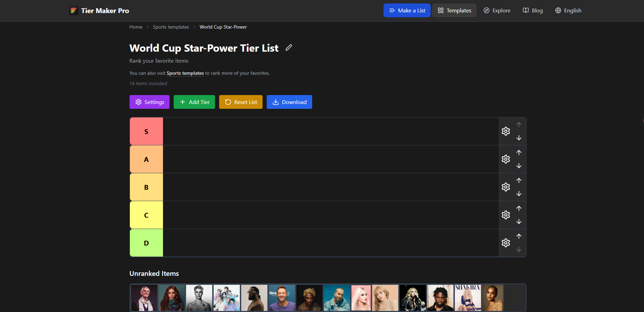This screenshot has height=312, width=644.
Task: Open settings gear for D tier
Action: 506,243
